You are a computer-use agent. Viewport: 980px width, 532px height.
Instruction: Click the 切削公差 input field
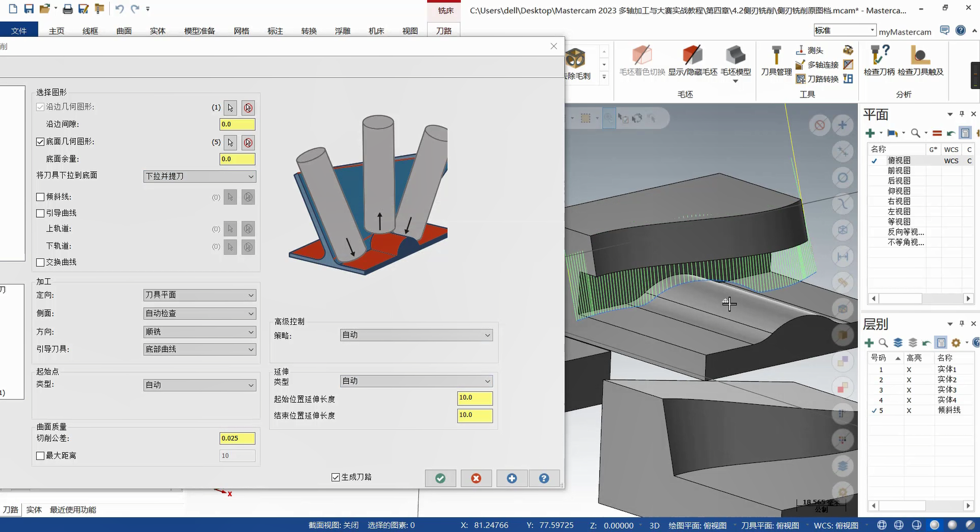tap(237, 439)
